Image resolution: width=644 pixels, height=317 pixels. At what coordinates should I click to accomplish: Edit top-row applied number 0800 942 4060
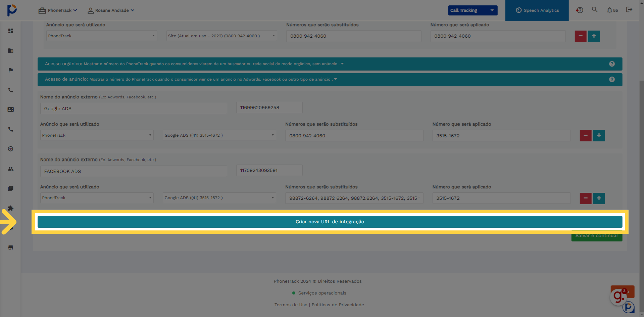(498, 36)
